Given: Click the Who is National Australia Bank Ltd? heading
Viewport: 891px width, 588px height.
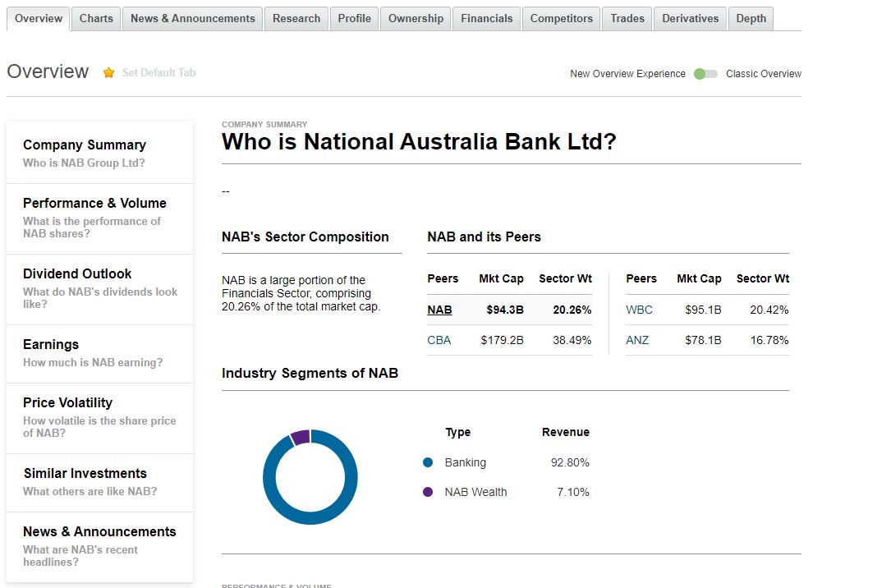Looking at the screenshot, I should tap(419, 141).
